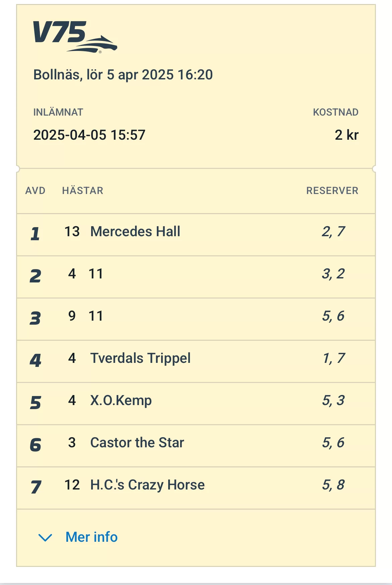
Task: Tap the X.O.Kemp horse entry
Action: [121, 400]
